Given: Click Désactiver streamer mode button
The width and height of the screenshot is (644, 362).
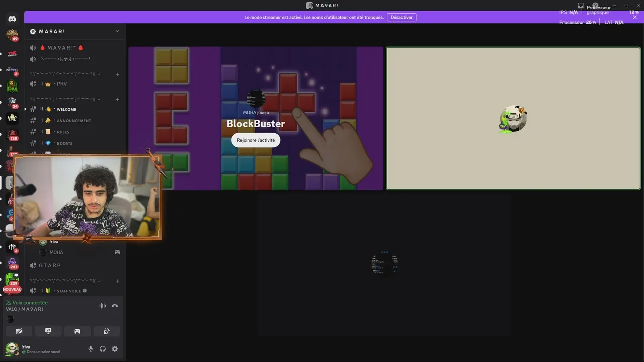Looking at the screenshot, I should [x=401, y=17].
